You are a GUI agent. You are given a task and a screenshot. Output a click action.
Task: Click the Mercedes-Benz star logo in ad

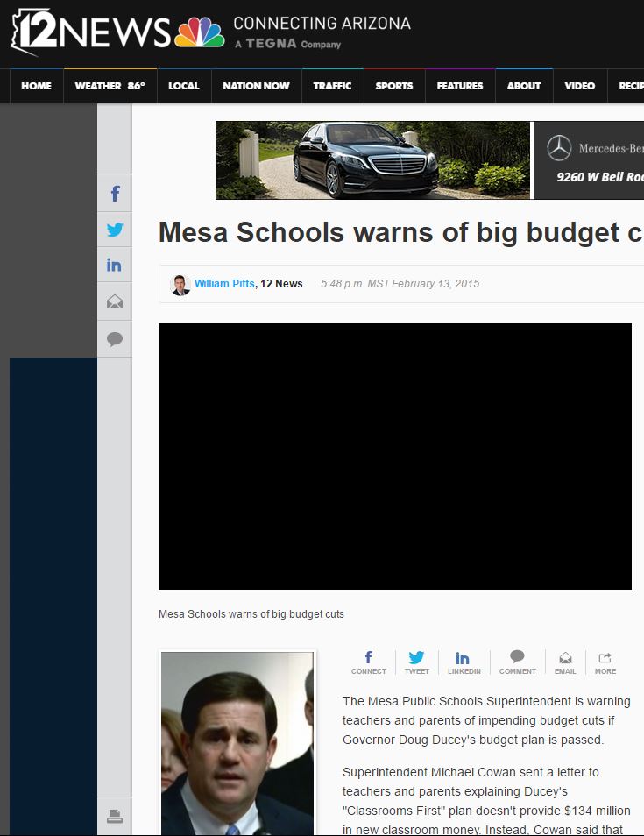coord(559,148)
